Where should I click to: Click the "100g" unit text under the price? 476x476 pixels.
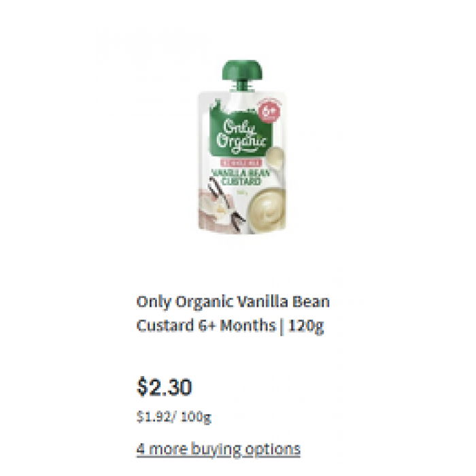tap(196, 417)
